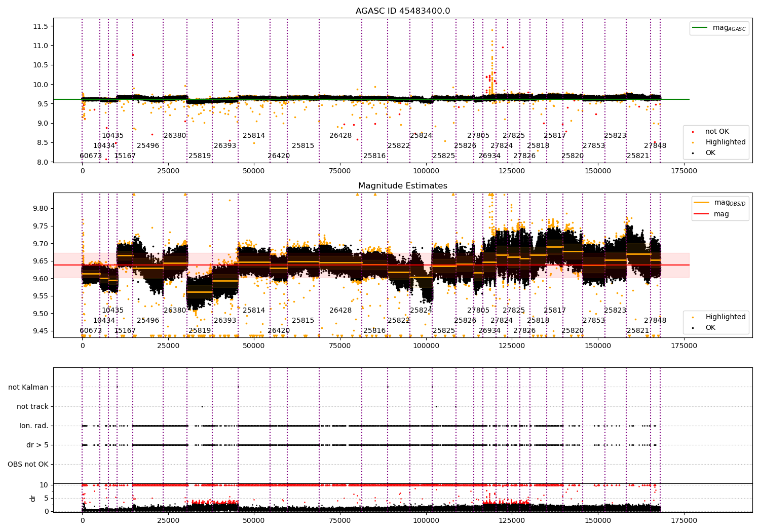Click OBSID label 25816 in Magnitude Estimates panel
Viewport: 760px width, 532px height.
(374, 331)
